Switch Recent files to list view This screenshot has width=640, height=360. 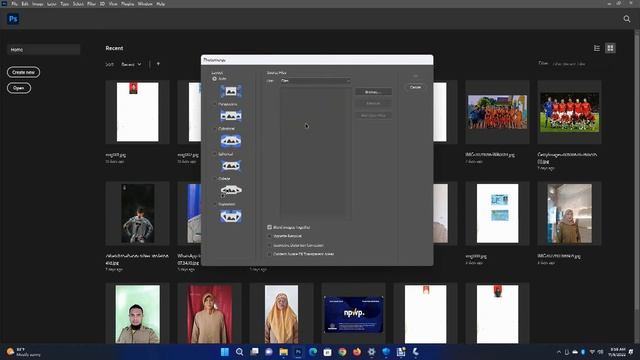597,48
